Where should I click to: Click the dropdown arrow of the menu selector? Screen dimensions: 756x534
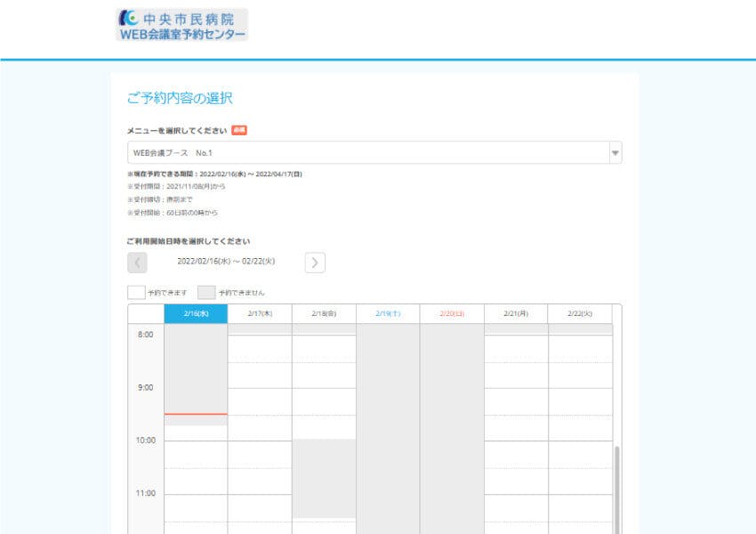click(614, 153)
